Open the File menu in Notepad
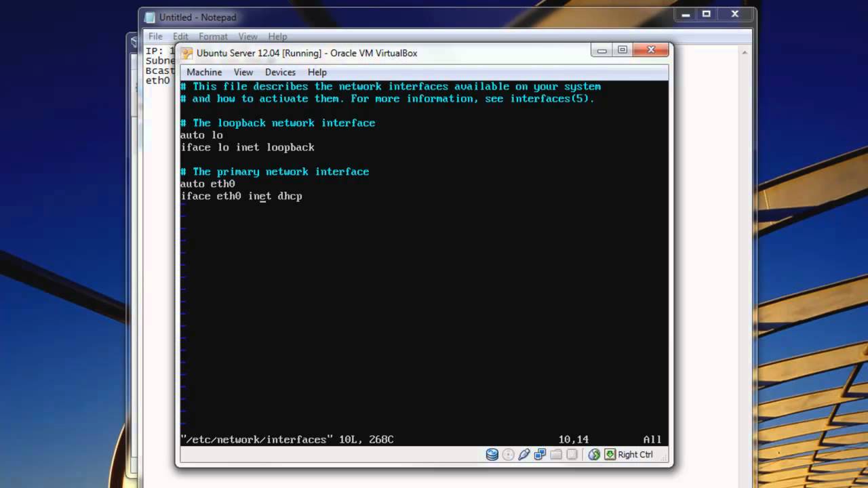Viewport: 868px width, 488px height. point(155,37)
